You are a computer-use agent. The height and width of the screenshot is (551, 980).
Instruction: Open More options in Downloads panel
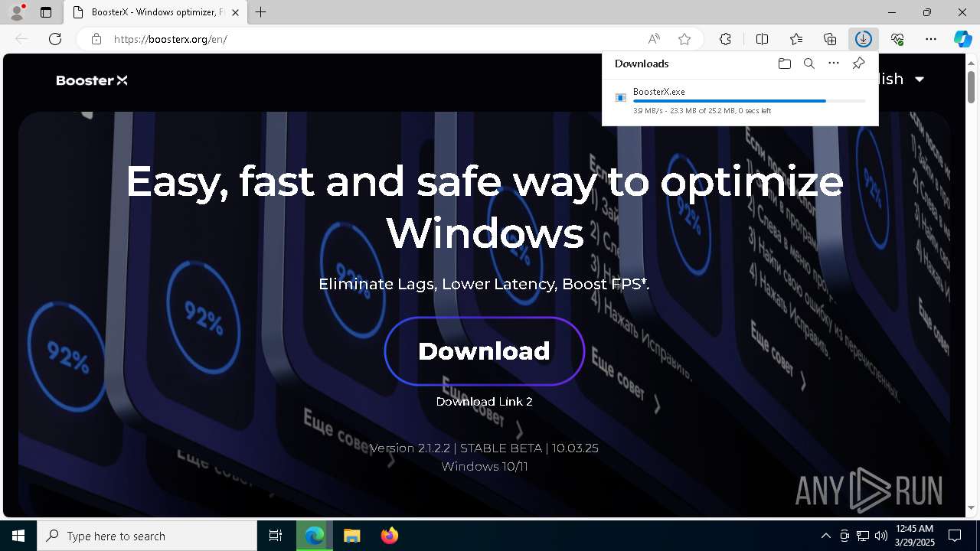pyautogui.click(x=834, y=64)
